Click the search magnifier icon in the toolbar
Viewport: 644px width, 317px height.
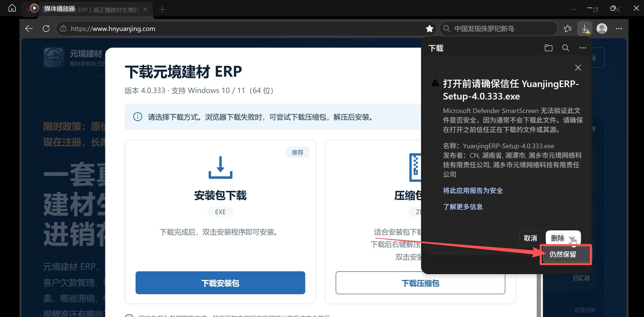(x=447, y=29)
